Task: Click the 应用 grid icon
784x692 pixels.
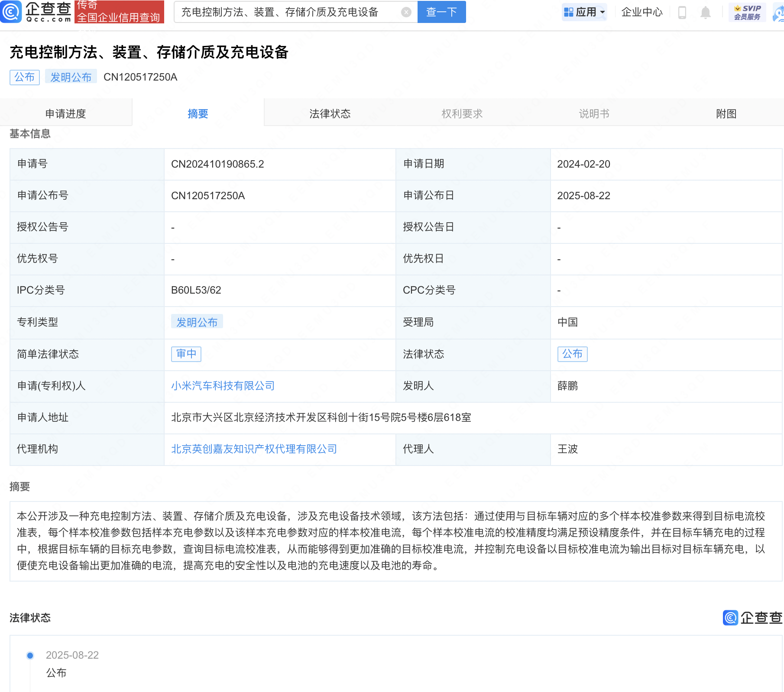Action: point(568,12)
